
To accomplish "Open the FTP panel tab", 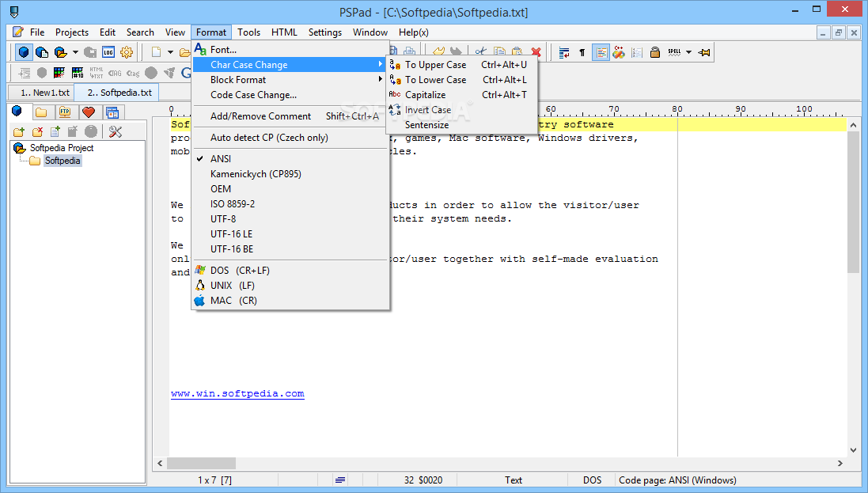I will 66,112.
